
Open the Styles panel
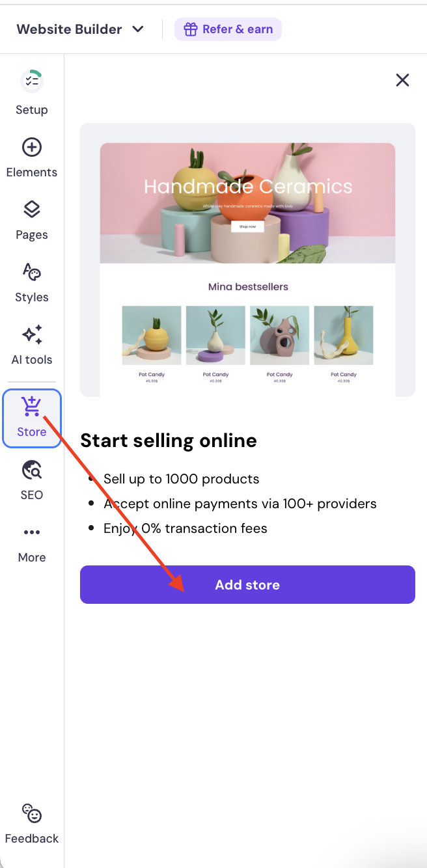[x=31, y=272]
